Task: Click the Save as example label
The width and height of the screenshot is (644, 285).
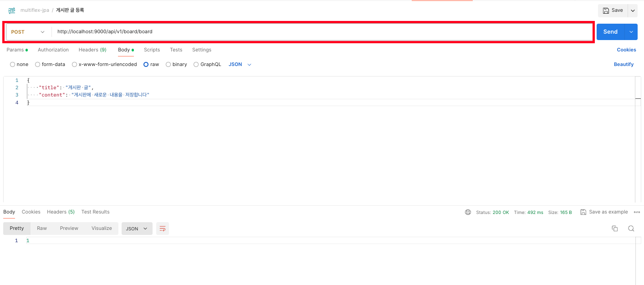Action: (x=608, y=212)
